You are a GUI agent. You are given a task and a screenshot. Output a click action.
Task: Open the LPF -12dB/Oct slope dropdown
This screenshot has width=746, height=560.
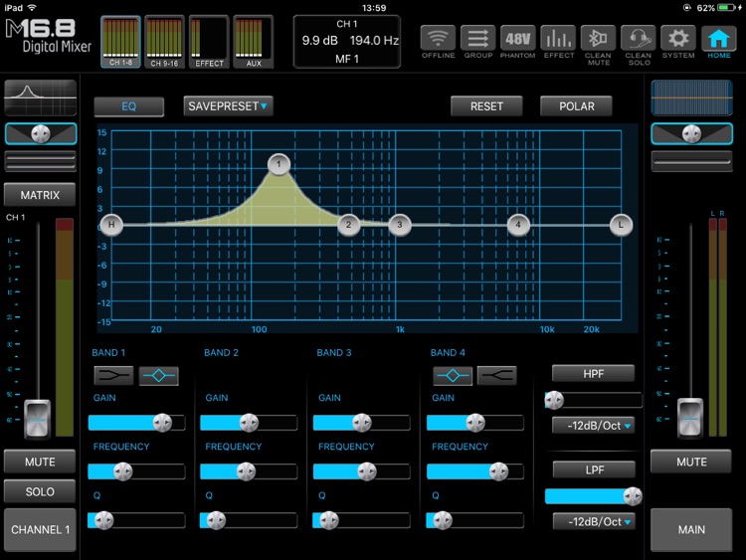coord(594,521)
